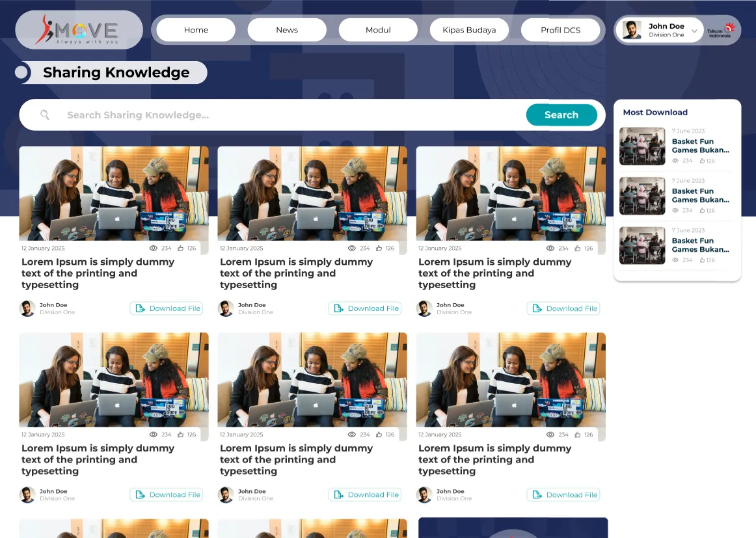
Task: Click eye views icon on second top card
Action: coord(352,249)
